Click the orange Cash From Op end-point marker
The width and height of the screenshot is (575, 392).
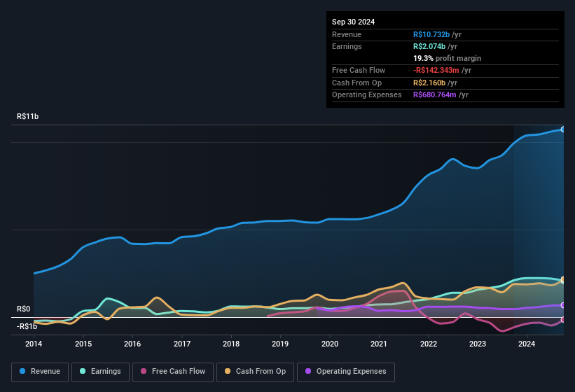(562, 280)
